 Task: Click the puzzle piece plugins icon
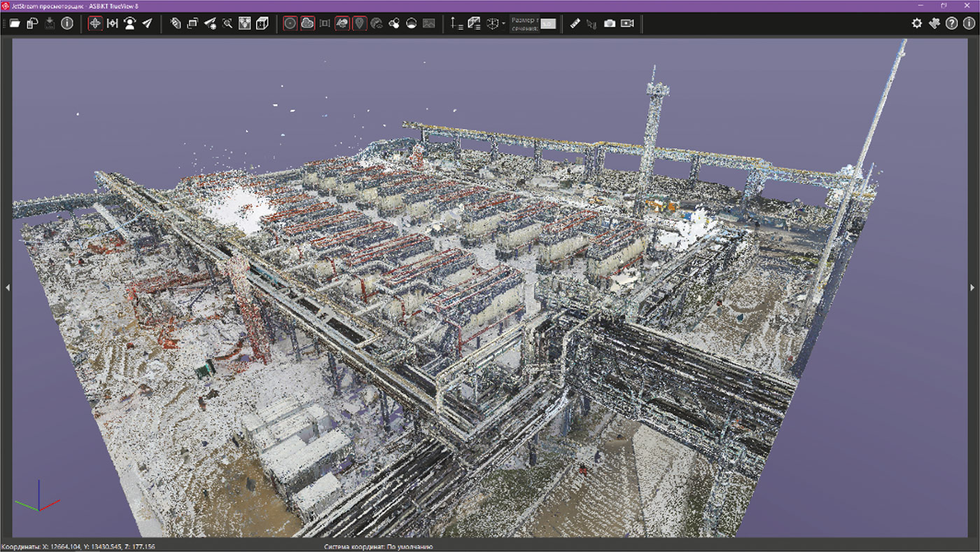934,23
